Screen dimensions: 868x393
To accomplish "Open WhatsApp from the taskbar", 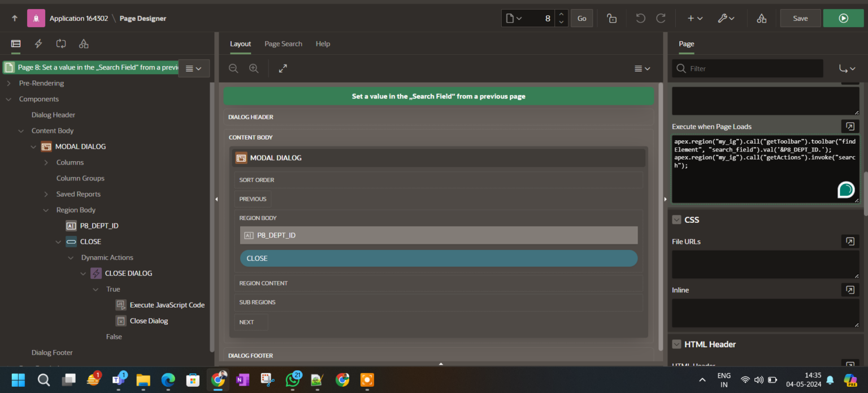I will 293,380.
